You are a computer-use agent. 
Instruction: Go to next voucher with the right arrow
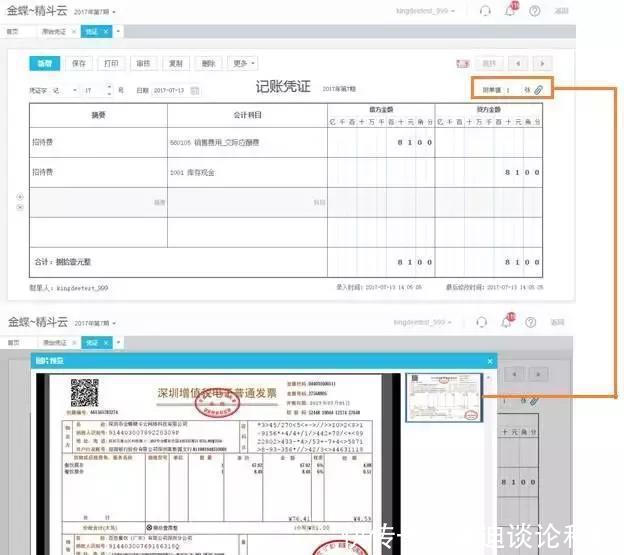coord(542,64)
